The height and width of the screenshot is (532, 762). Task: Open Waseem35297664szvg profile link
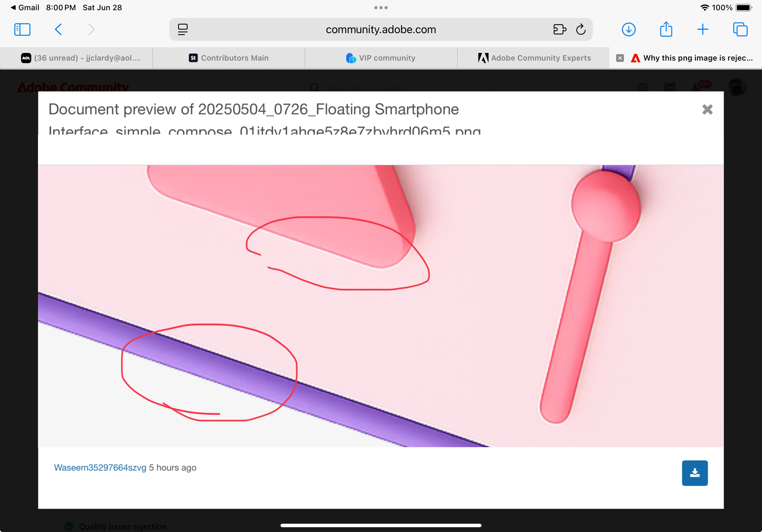[x=100, y=468]
